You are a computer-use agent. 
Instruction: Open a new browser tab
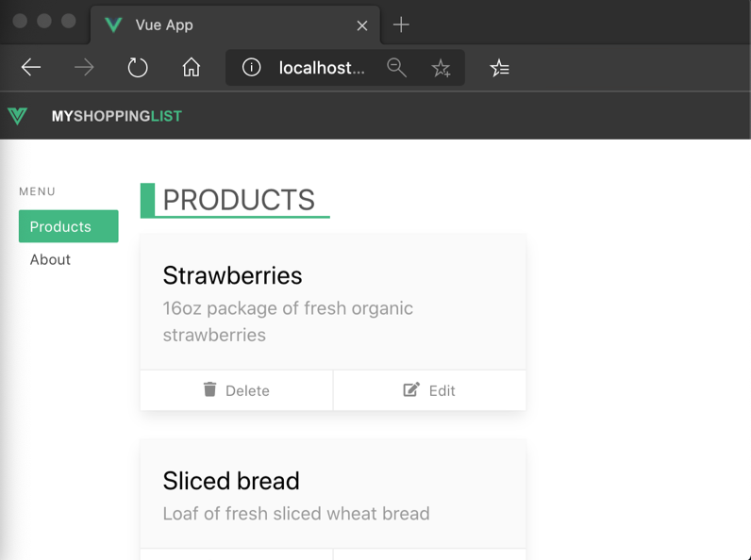click(x=401, y=25)
